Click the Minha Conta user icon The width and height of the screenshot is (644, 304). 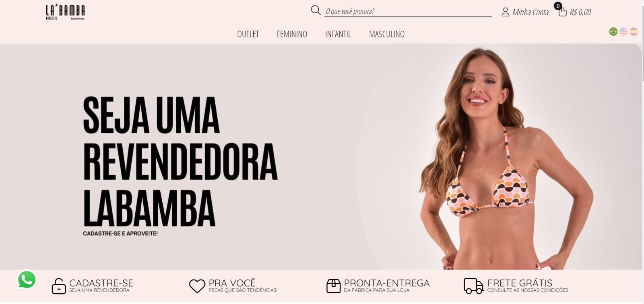point(505,12)
